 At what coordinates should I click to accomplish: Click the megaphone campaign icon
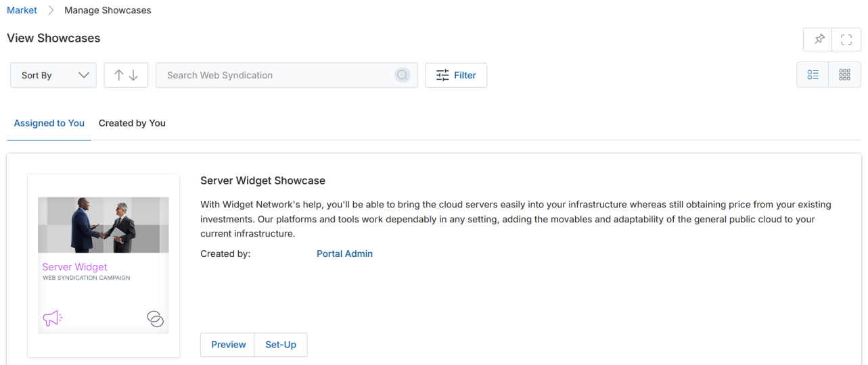click(52, 318)
